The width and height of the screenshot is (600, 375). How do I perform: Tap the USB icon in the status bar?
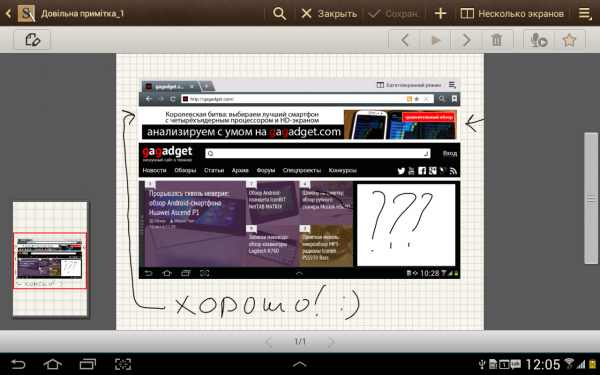tap(483, 364)
